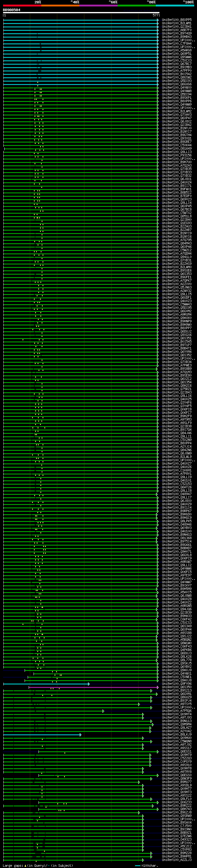Click the purple arrowhead ending the Q6S350 alignment
This screenshot has width=197, height=868.
pos(158,687)
